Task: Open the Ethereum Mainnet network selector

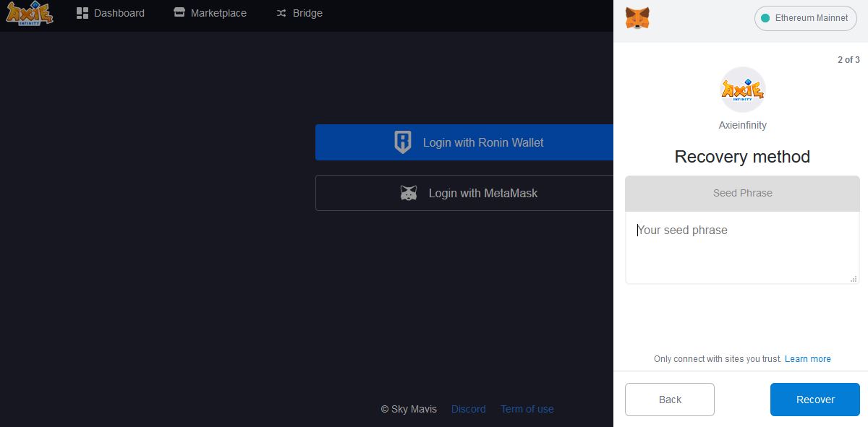Action: point(805,18)
